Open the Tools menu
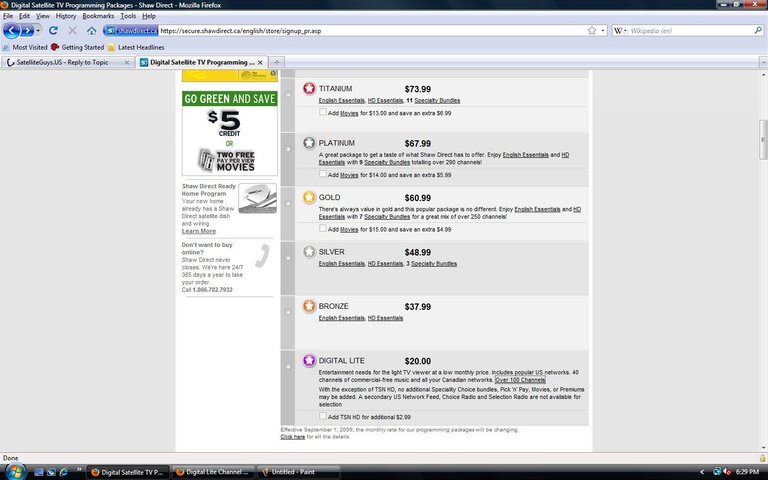The image size is (768, 480). [128, 16]
